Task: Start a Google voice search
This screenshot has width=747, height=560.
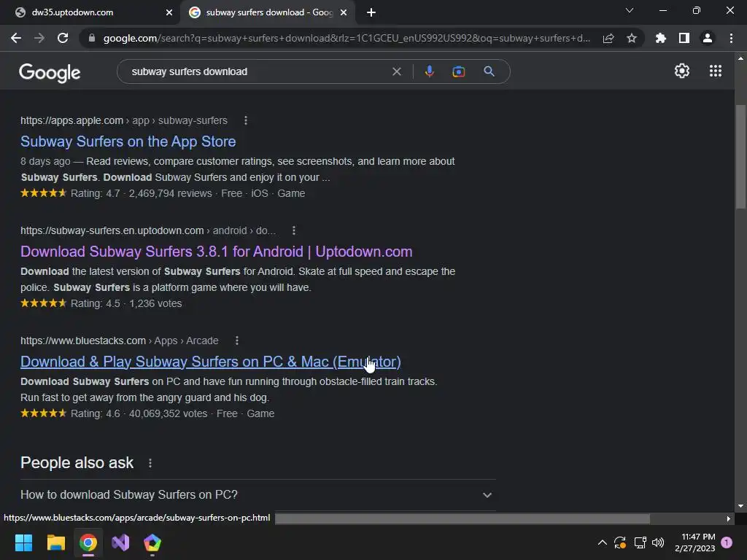Action: [x=429, y=71]
